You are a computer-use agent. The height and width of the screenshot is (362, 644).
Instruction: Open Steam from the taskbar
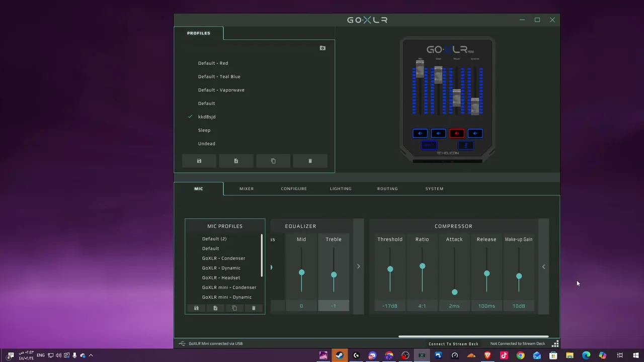click(340, 355)
